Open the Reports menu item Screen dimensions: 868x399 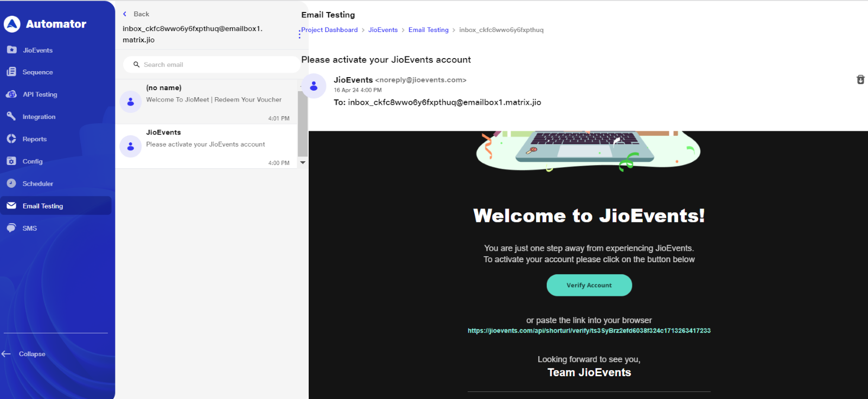point(34,139)
